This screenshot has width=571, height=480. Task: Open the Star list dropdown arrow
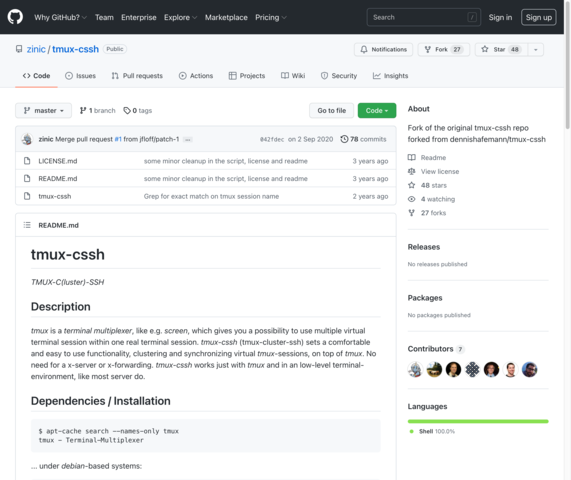point(536,50)
